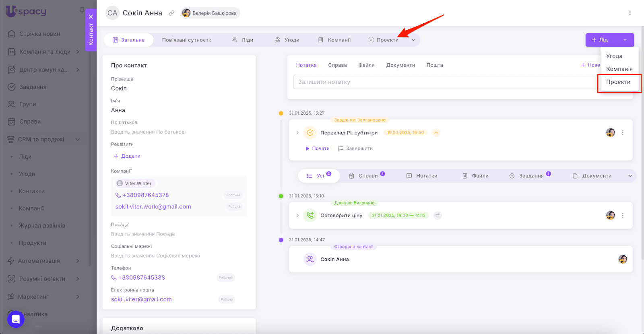
Task: Open the three-dot menu in page header
Action: pos(630,13)
